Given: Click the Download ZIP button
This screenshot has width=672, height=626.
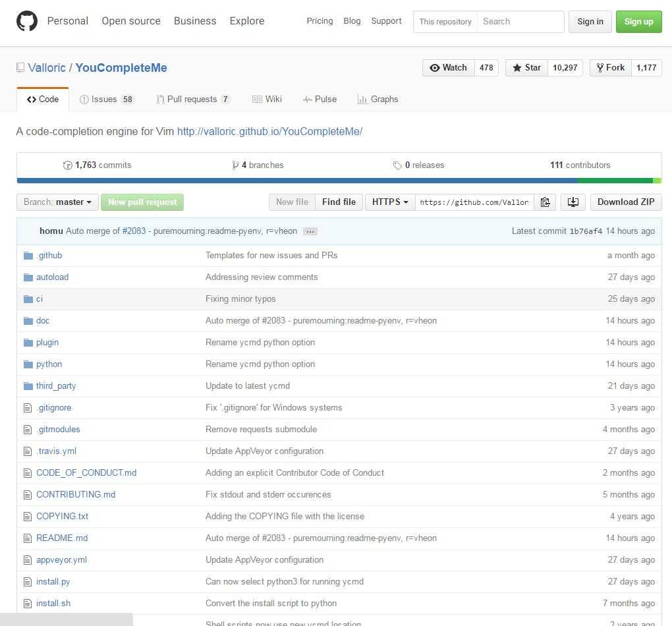Looking at the screenshot, I should [x=626, y=202].
